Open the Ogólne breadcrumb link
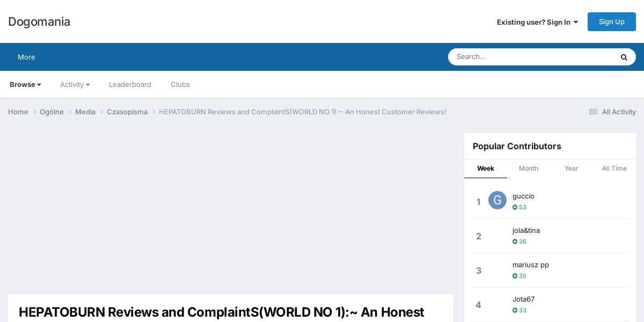Image resolution: width=644 pixels, height=322 pixels. [x=52, y=112]
